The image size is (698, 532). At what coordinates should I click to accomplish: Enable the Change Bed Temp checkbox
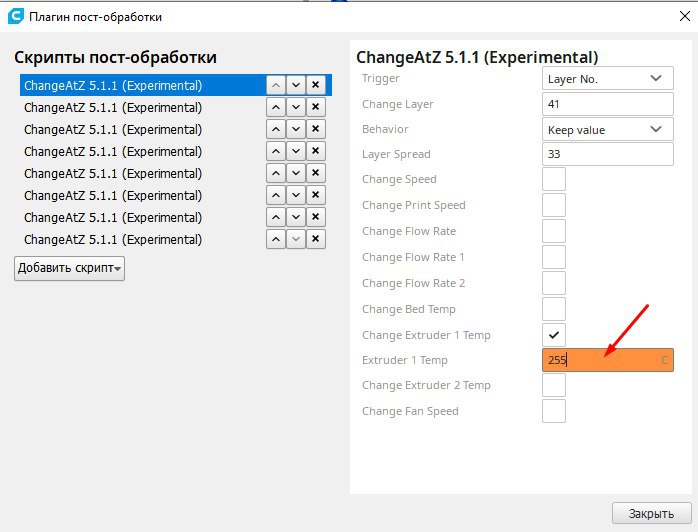(554, 309)
